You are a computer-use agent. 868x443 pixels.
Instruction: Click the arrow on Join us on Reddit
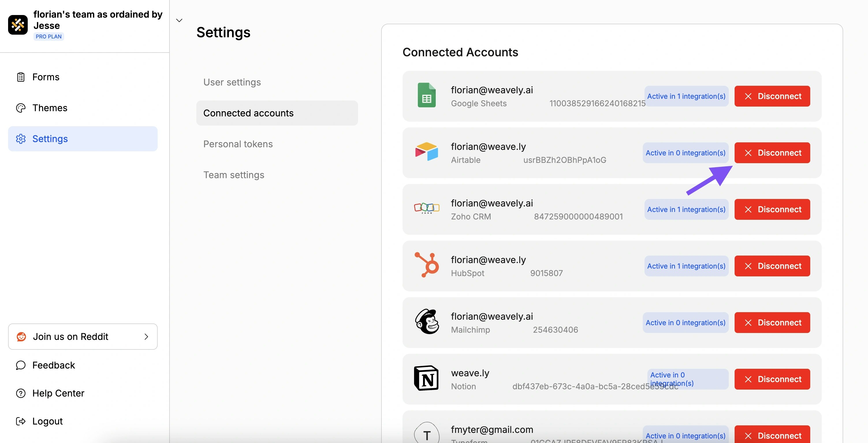[146, 336]
